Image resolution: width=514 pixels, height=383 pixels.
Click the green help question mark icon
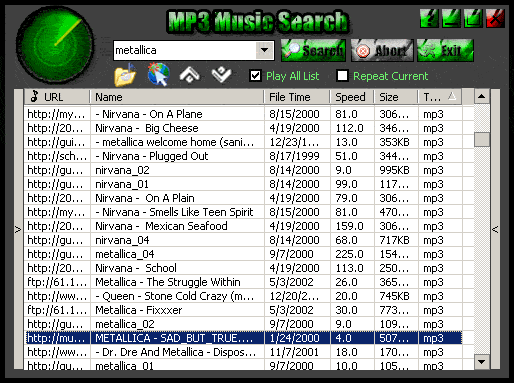click(x=429, y=18)
